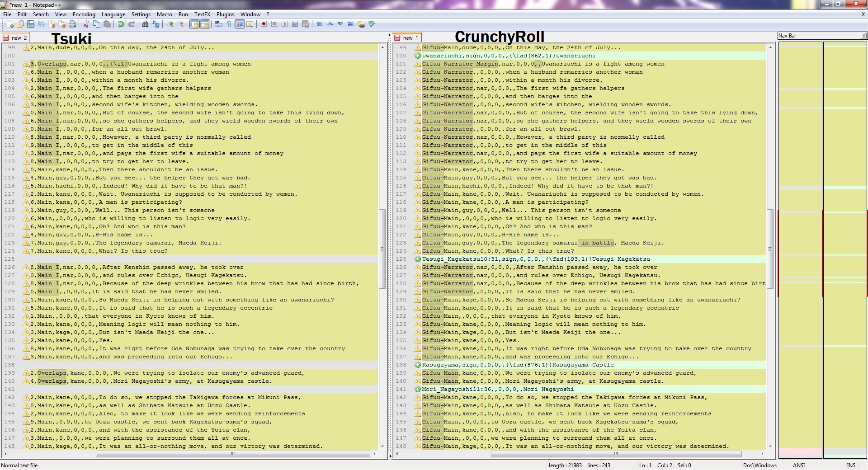Close the current document via toolbar Close icon
The image size is (868, 470).
point(52,24)
